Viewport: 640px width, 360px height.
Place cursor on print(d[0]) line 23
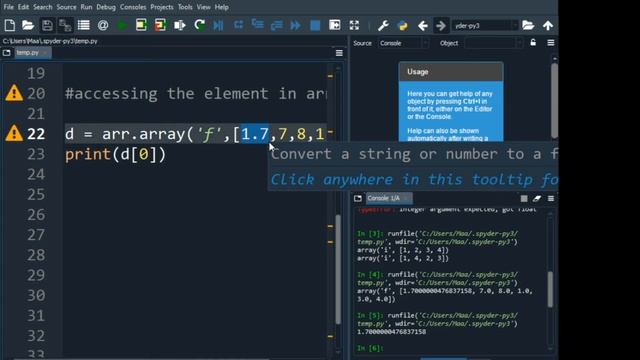point(116,154)
